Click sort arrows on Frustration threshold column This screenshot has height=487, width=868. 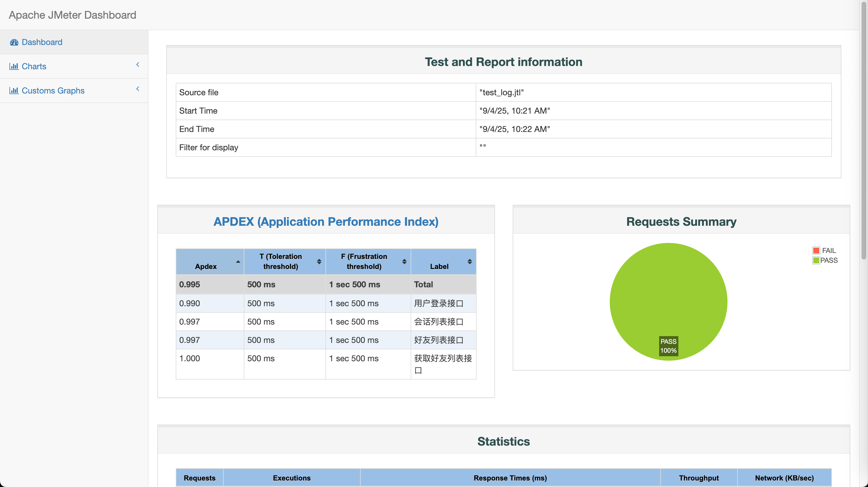(x=404, y=262)
